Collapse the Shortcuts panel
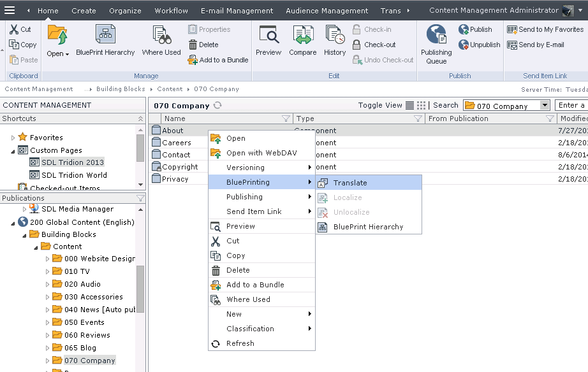 click(x=140, y=118)
